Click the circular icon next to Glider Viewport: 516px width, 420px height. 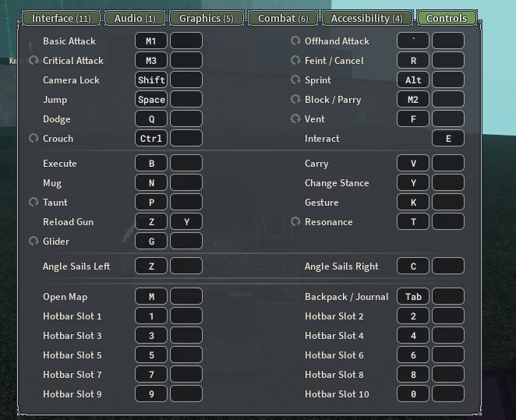click(34, 242)
